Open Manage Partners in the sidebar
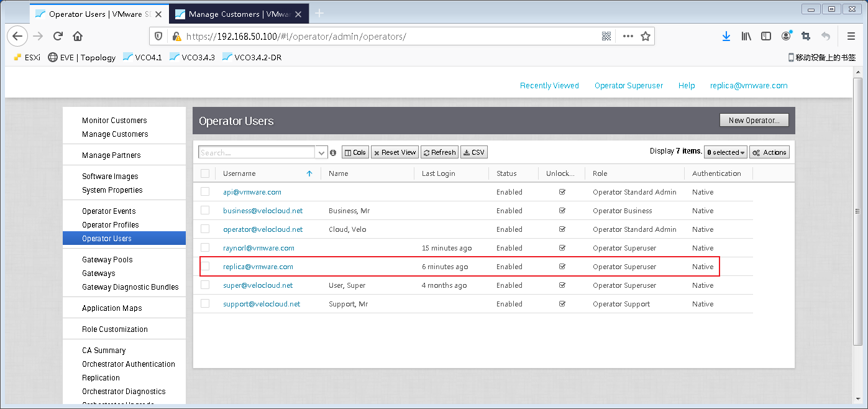The image size is (868, 409). click(111, 155)
